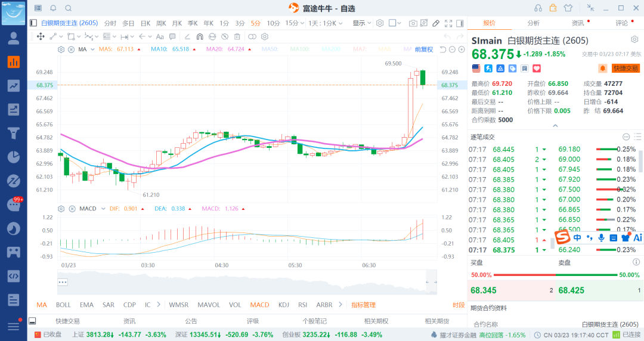Switch to the 分析 tab
This screenshot has width=644, height=341.
pyautogui.click(x=533, y=23)
